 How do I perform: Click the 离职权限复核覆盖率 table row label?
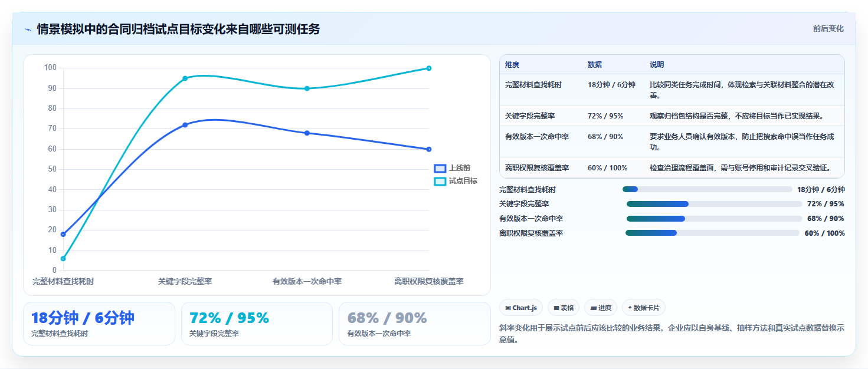click(537, 168)
